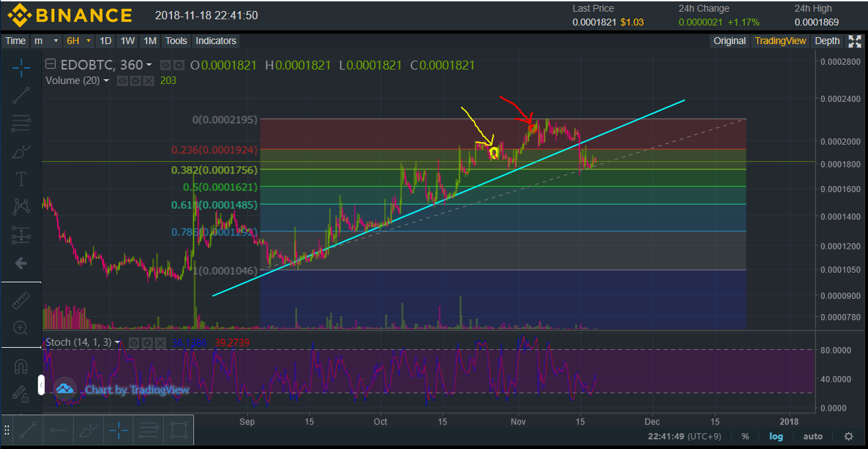Switch to the Original chart tab
Image resolution: width=868 pixels, height=449 pixels.
click(x=729, y=41)
